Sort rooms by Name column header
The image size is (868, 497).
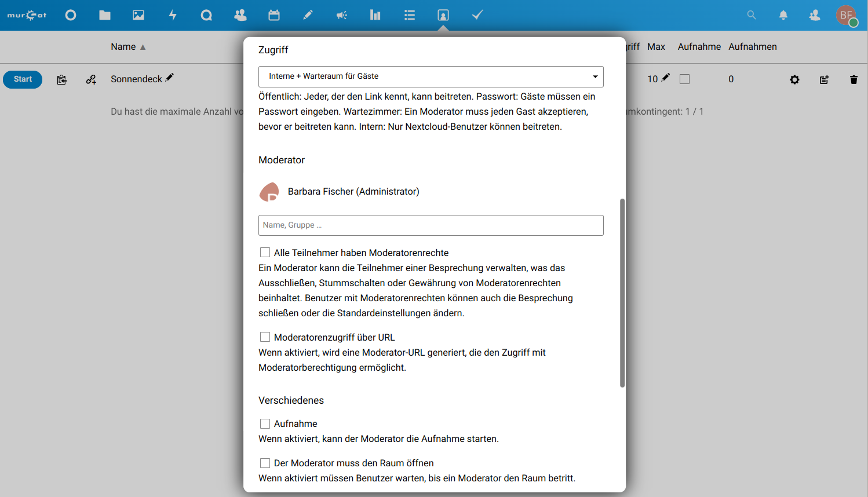pos(123,47)
